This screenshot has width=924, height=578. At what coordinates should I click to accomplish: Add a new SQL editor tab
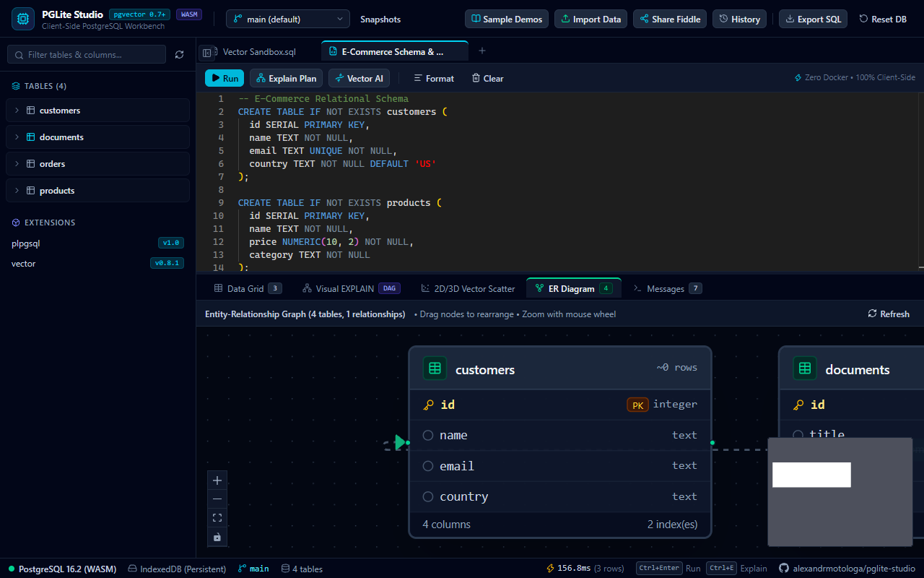[x=482, y=51]
